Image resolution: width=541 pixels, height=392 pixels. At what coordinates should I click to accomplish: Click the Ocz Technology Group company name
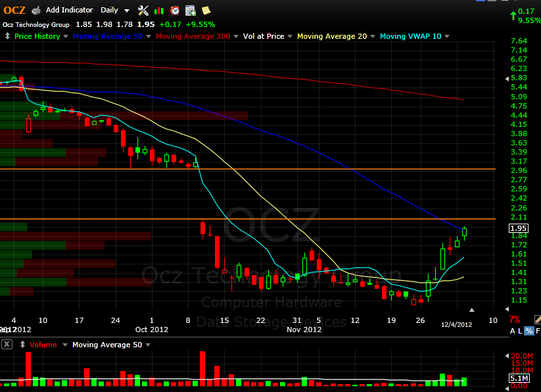point(36,25)
